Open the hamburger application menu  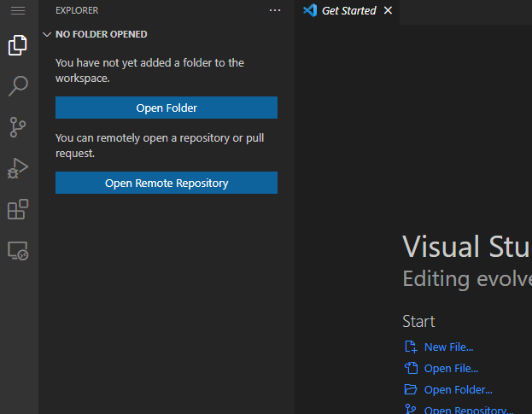pyautogui.click(x=18, y=10)
